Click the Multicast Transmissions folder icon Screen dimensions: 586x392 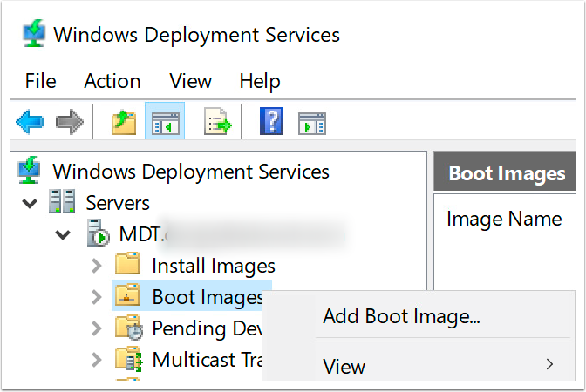tap(129, 359)
